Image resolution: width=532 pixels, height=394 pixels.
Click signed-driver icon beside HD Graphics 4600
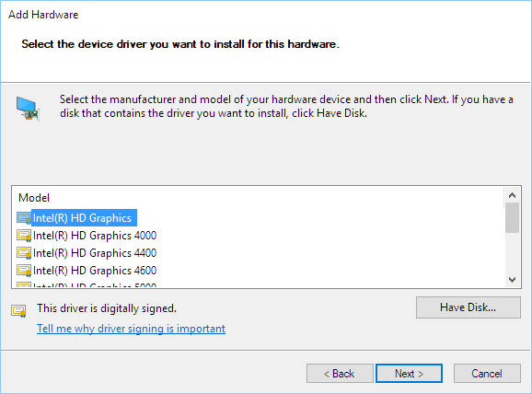pos(24,271)
